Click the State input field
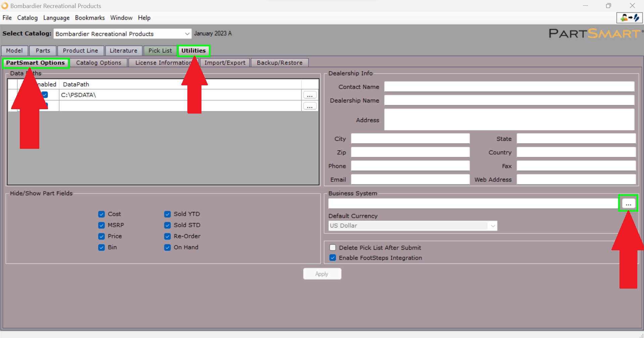Image resolution: width=644 pixels, height=338 pixels. tap(576, 138)
